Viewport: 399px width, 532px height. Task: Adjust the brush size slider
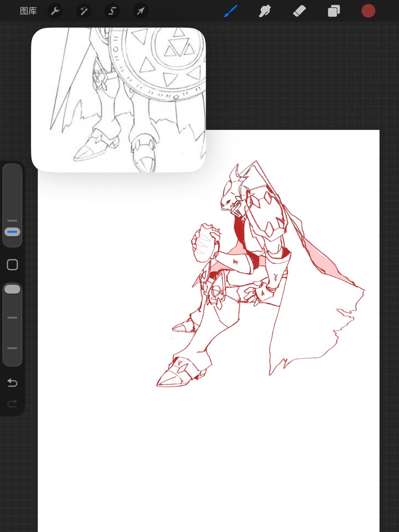coord(12,205)
